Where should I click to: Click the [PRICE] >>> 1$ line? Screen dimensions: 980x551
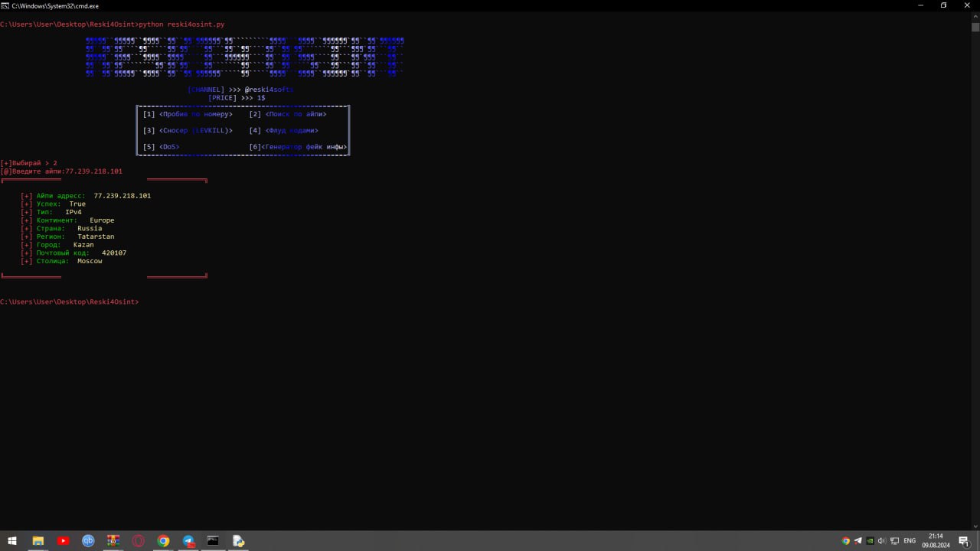[x=237, y=98]
